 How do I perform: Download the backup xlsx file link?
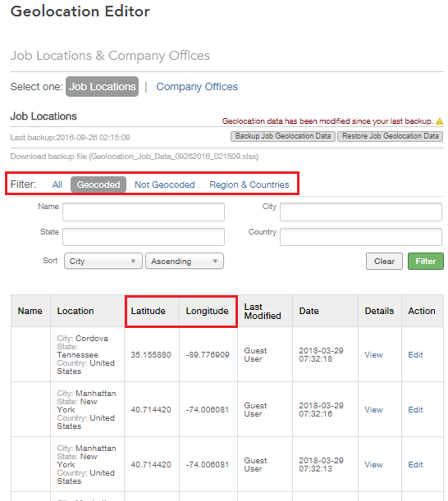click(135, 157)
